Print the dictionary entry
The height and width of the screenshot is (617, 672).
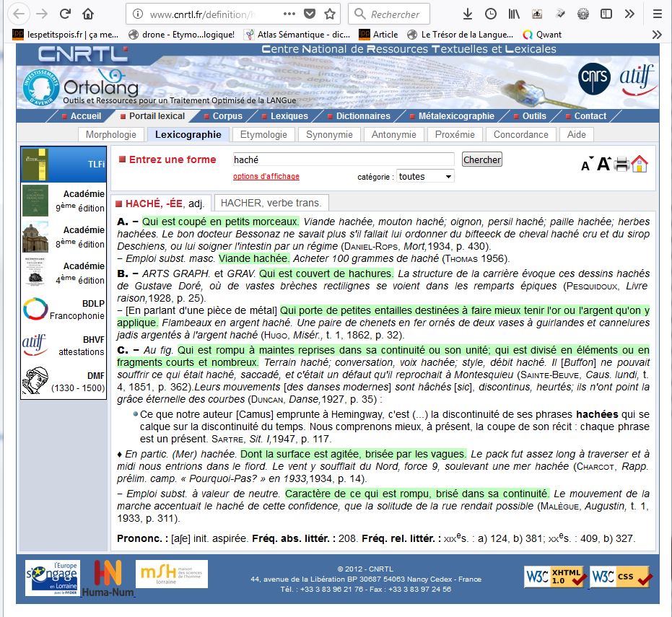[621, 165]
